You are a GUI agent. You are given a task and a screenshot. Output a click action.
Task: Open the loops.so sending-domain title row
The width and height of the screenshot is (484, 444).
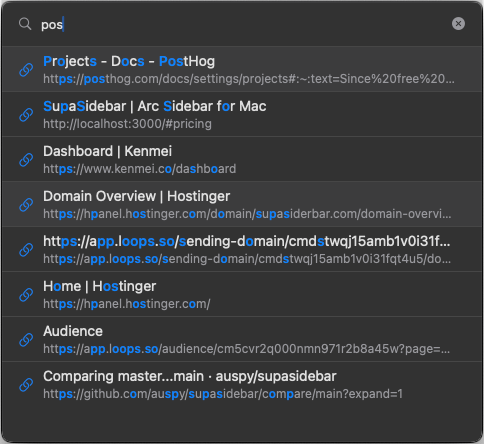(247, 241)
